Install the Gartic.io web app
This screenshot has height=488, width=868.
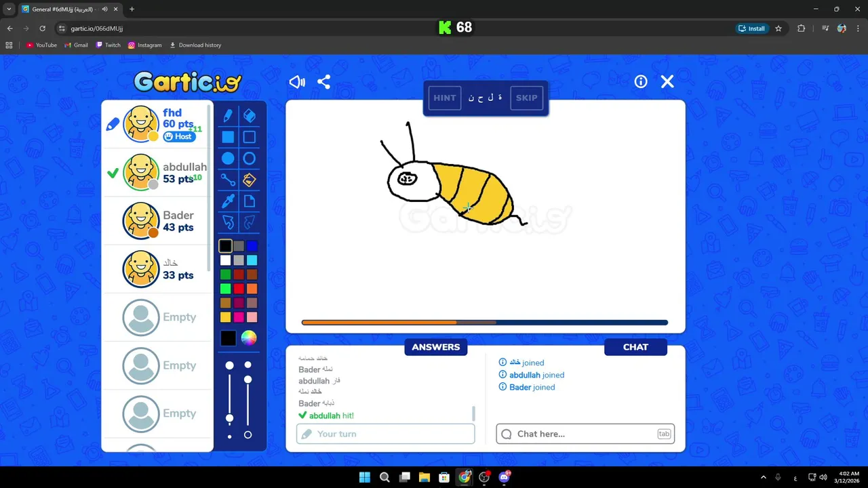tap(751, 28)
